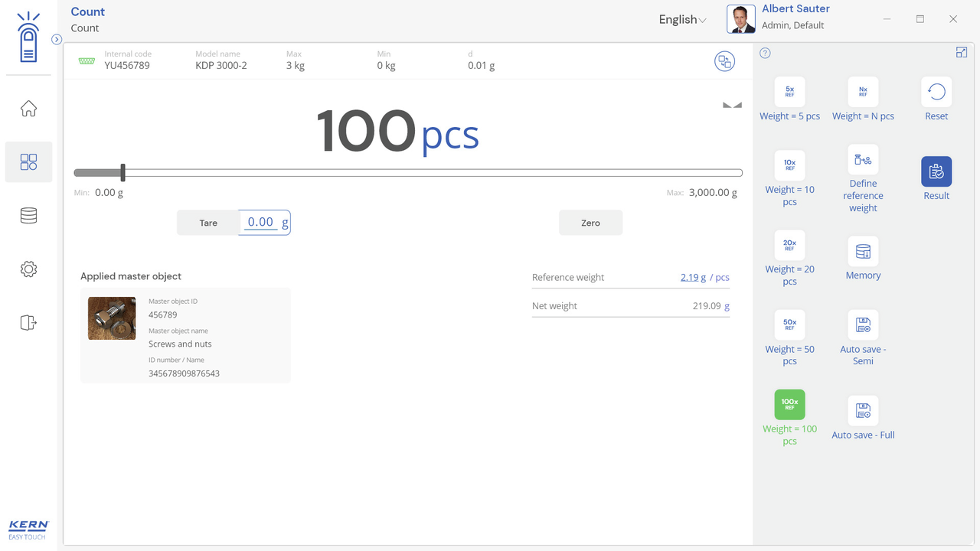Select Weight = N pcs reference
The width and height of the screenshot is (980, 551).
coord(863,92)
